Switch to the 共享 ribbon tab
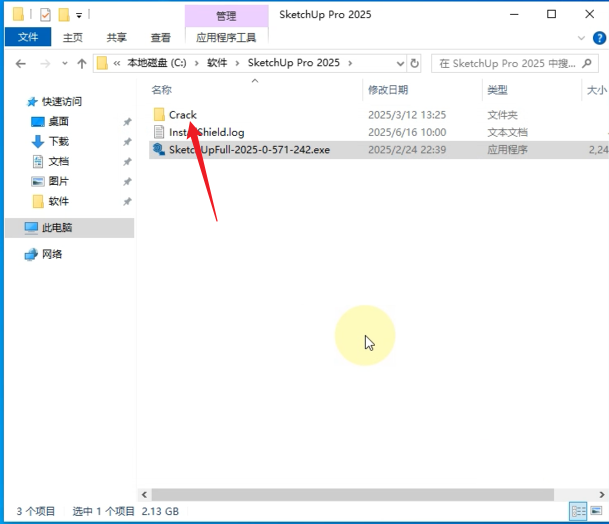This screenshot has width=609, height=524. 117,38
